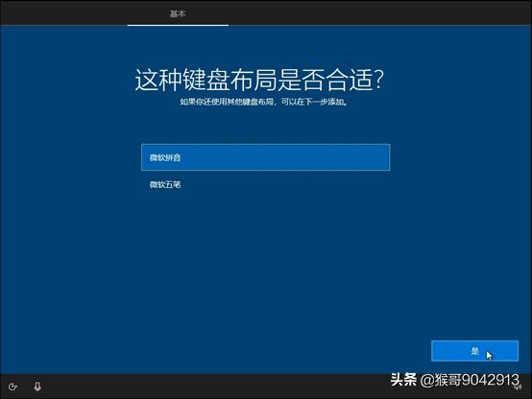Open the 基本 tab at top
This screenshot has width=532, height=399.
point(178,13)
